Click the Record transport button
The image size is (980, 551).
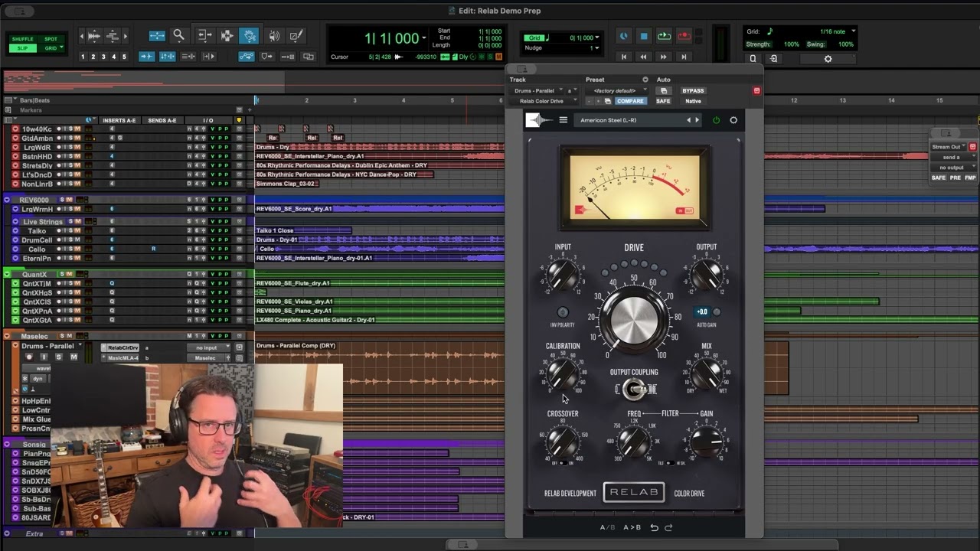pos(684,36)
